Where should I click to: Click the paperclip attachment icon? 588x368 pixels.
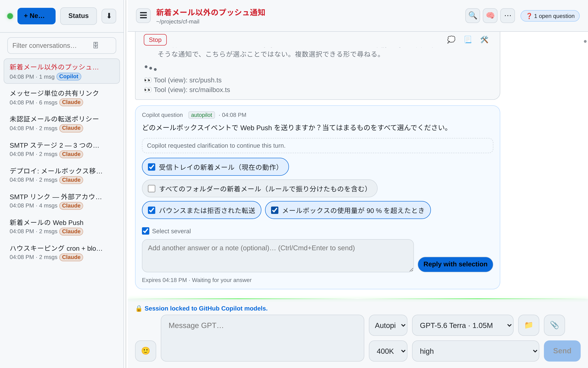[x=554, y=325]
